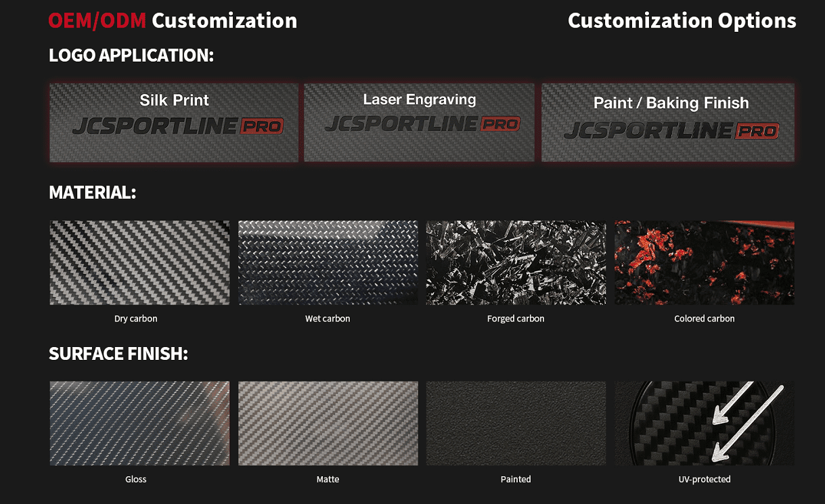Click the Dry carbon weave texture image
The height and width of the screenshot is (504, 825).
[139, 262]
